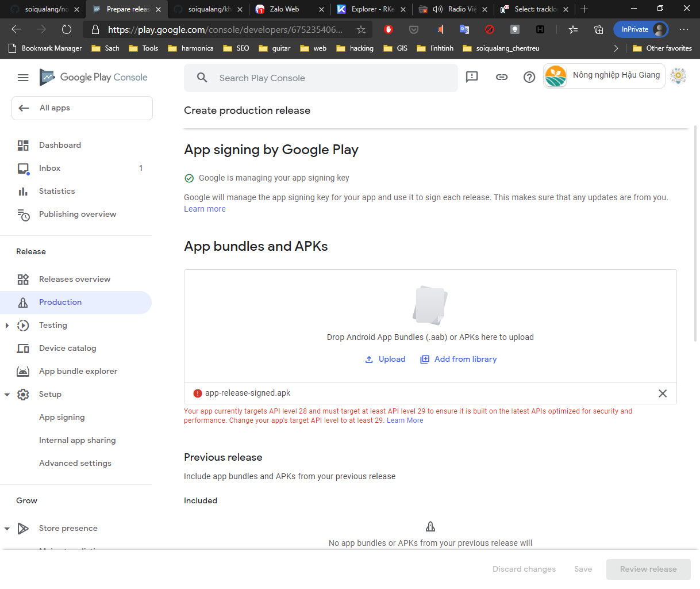Click the browser Refresh button

pyautogui.click(x=66, y=29)
